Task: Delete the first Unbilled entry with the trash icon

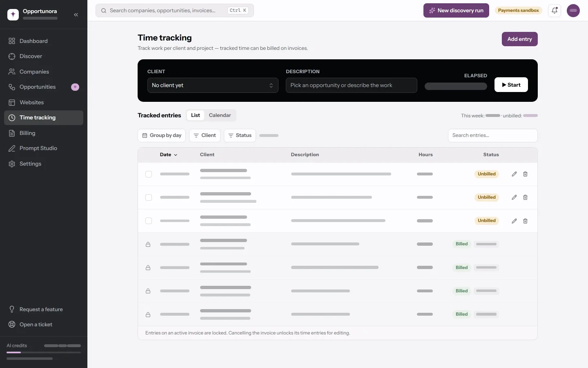Action: tap(526, 174)
